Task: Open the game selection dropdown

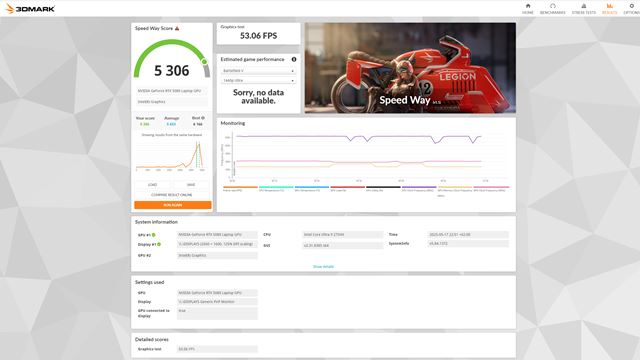Action: pyautogui.click(x=258, y=71)
